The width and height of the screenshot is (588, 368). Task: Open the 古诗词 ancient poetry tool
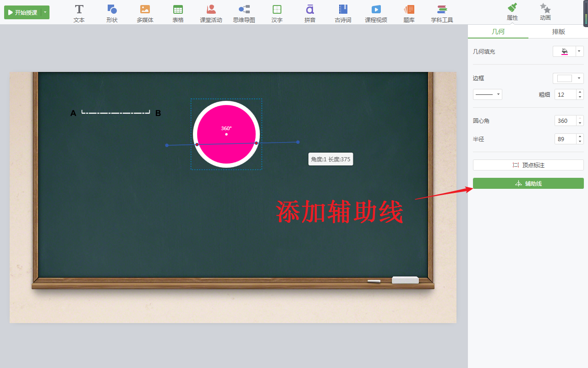tap(343, 13)
